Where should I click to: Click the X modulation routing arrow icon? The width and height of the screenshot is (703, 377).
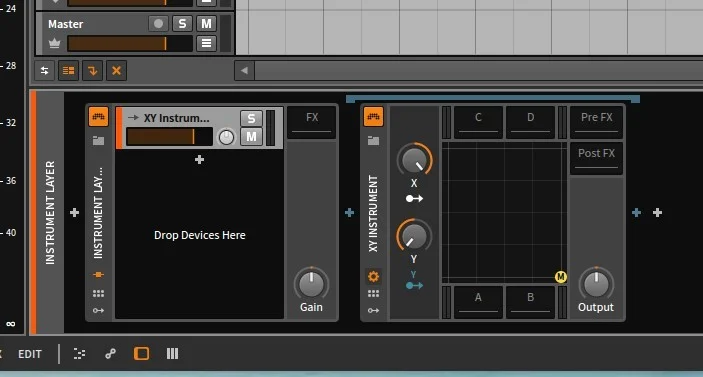click(414, 199)
